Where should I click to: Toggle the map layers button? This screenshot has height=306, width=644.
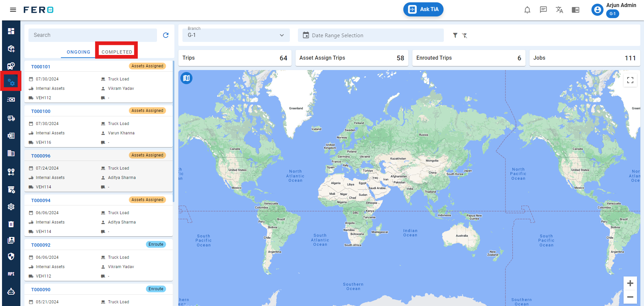(186, 78)
